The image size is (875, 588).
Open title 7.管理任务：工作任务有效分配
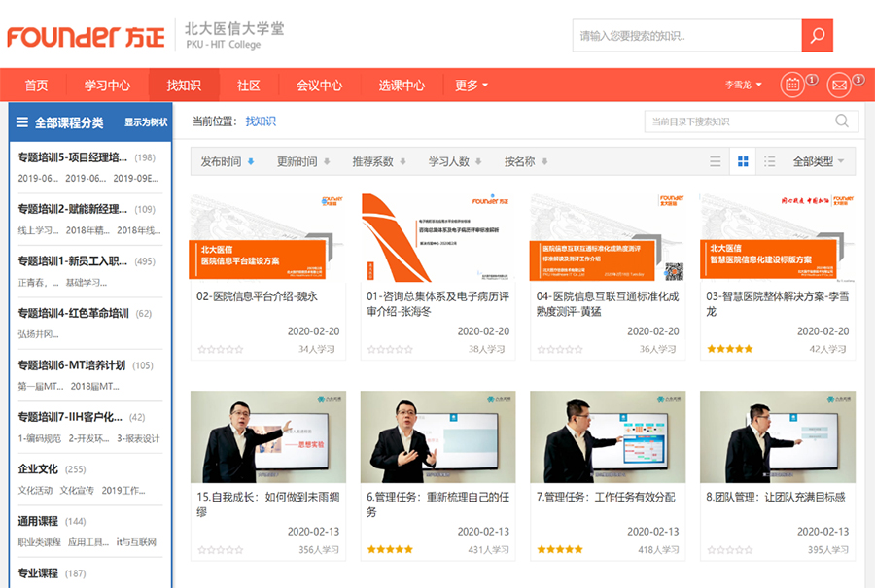(606, 497)
